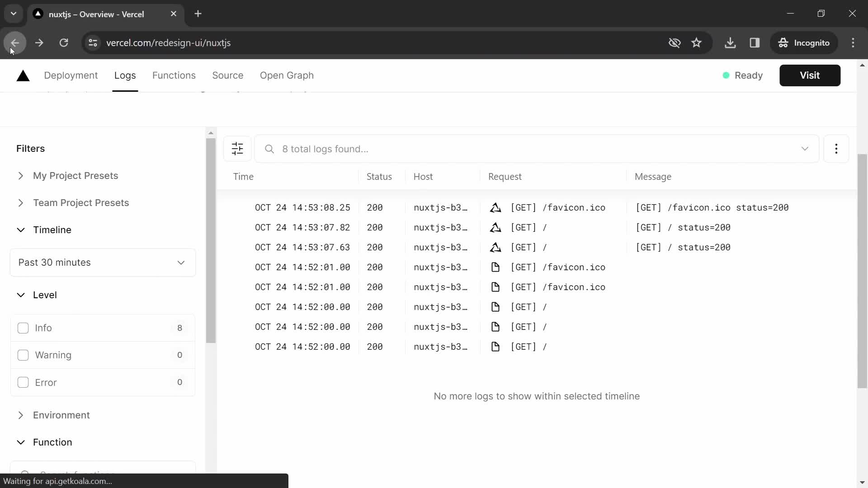The image size is (868, 488).
Task: Switch to the Deployment tab
Action: pos(71,75)
